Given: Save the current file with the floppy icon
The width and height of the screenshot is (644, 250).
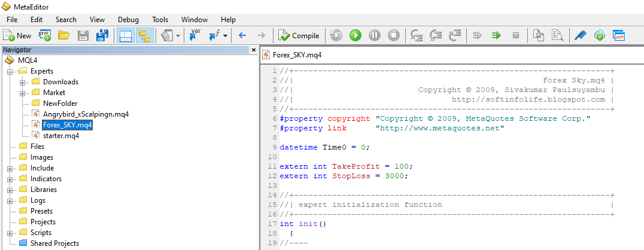Looking at the screenshot, I should pos(83,36).
